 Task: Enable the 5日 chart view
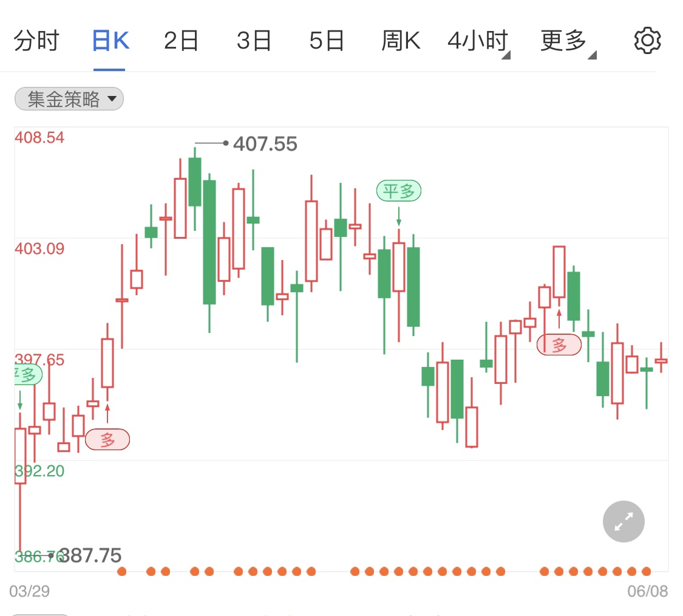click(x=327, y=40)
